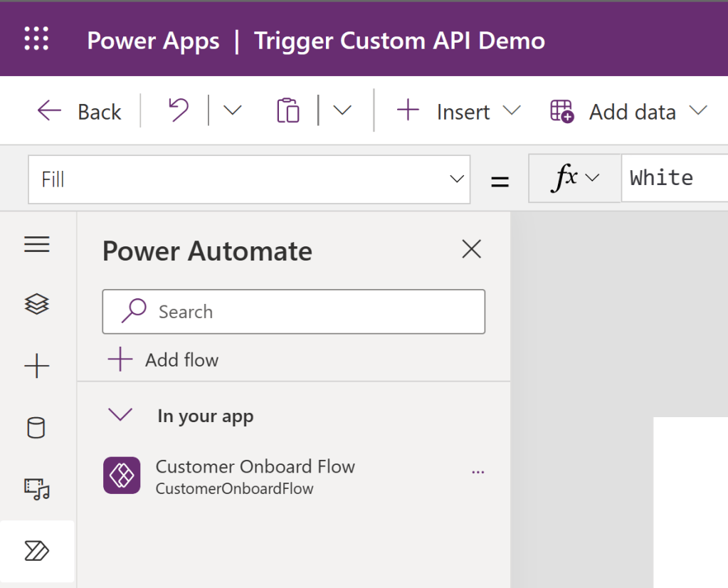
Task: Select the Power Automate sidebar icon
Action: click(x=37, y=551)
